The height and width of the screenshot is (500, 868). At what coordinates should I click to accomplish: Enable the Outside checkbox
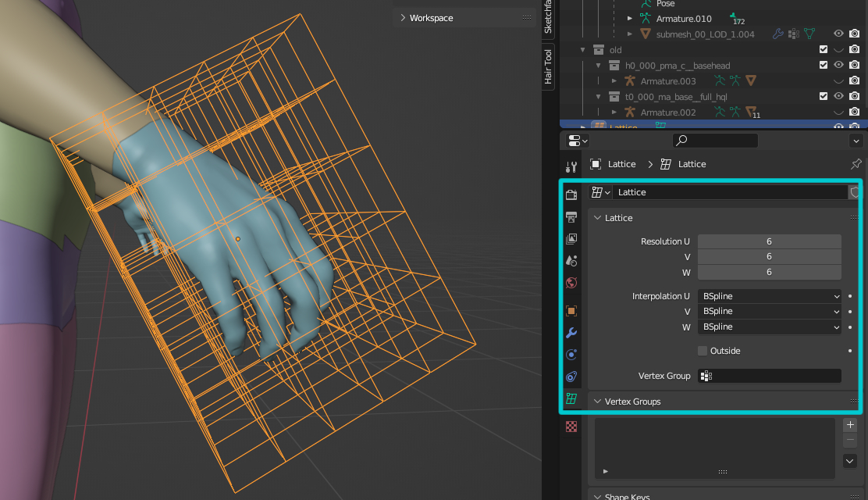click(x=703, y=351)
